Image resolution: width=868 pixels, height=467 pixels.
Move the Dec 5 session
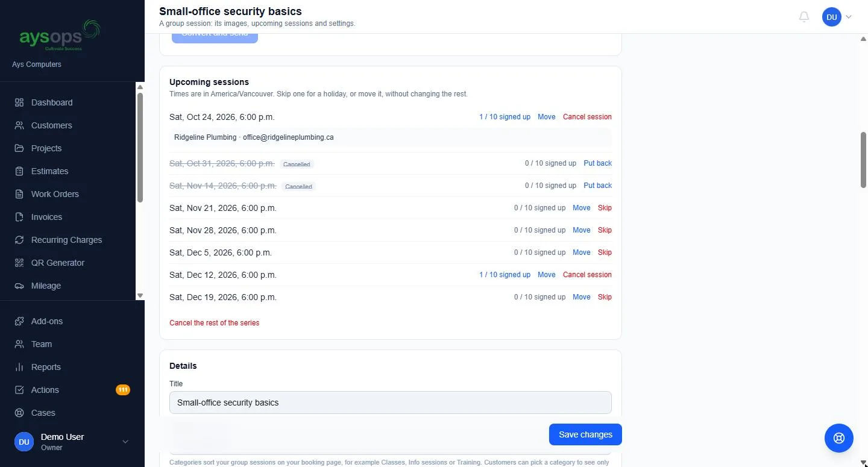pos(582,252)
